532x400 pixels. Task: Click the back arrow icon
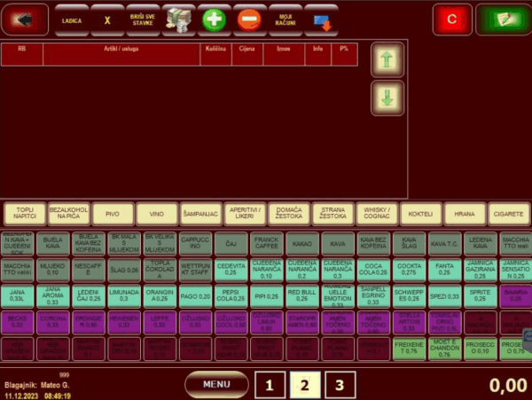(24, 19)
